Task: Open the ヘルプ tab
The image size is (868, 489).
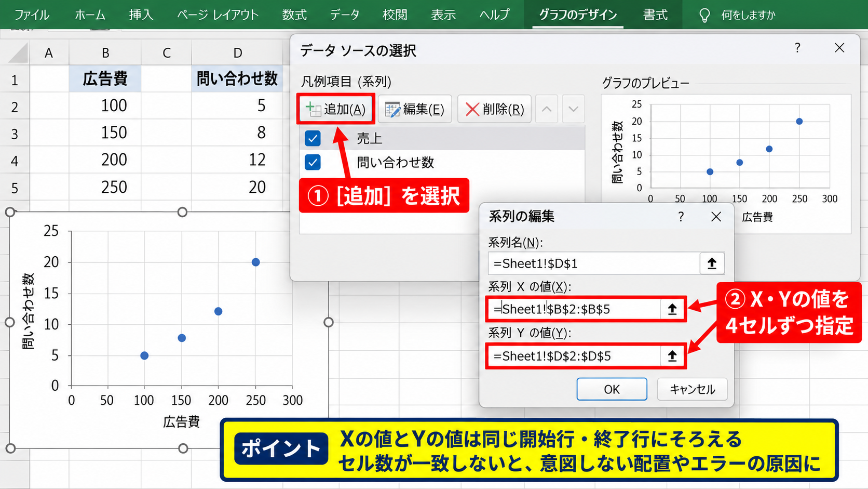Action: click(x=494, y=15)
